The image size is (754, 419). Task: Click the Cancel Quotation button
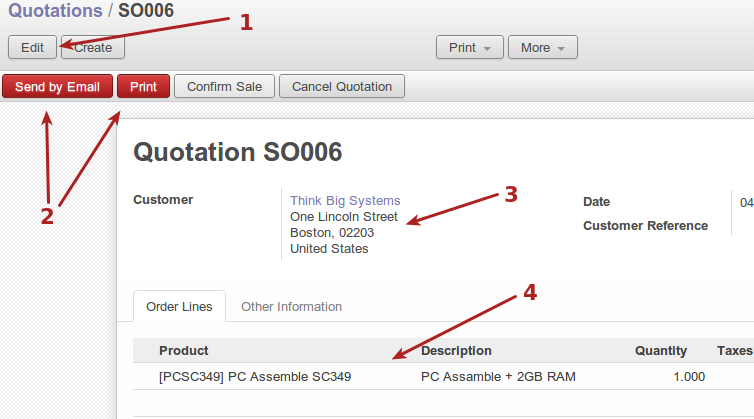click(x=341, y=87)
